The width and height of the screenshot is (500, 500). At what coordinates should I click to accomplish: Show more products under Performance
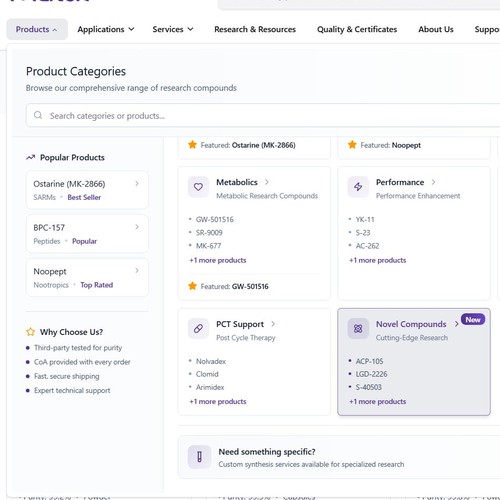(x=378, y=260)
